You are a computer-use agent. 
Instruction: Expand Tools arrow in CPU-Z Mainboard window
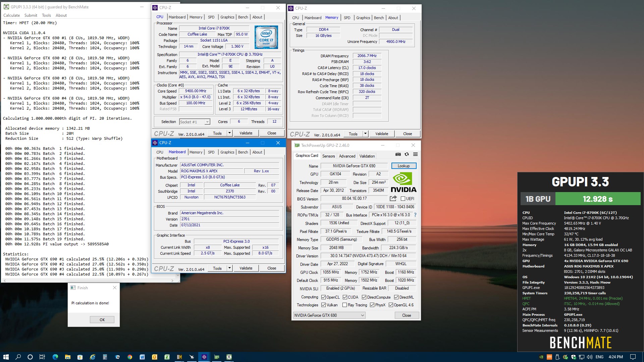[230, 268]
